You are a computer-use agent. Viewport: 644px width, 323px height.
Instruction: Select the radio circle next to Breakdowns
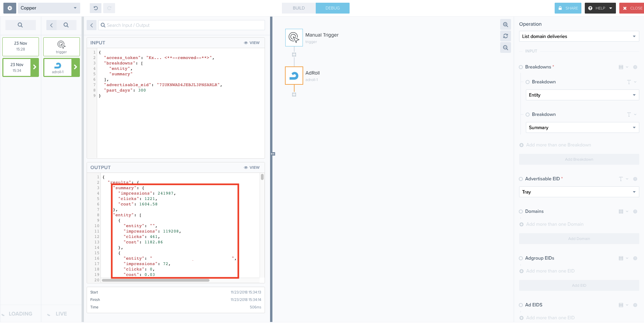click(520, 67)
